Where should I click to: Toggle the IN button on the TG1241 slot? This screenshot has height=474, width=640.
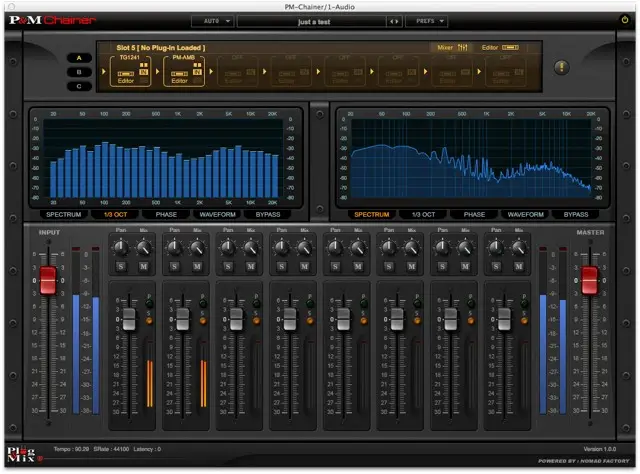coord(143,72)
